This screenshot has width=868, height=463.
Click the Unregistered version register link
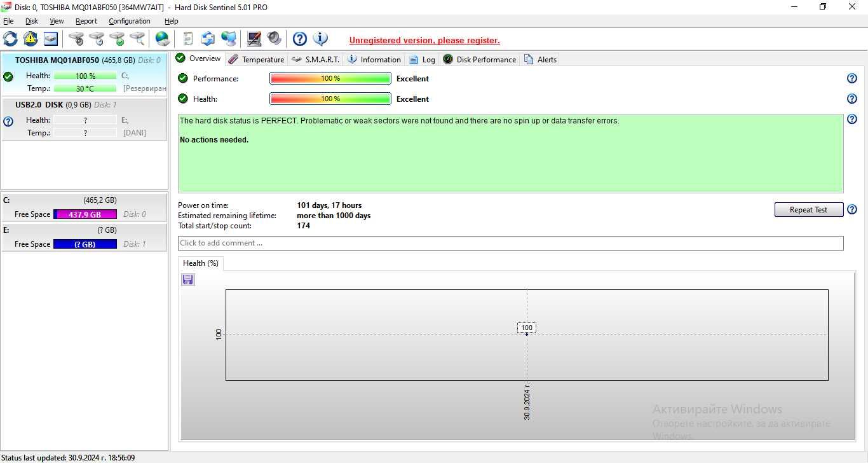click(x=424, y=41)
